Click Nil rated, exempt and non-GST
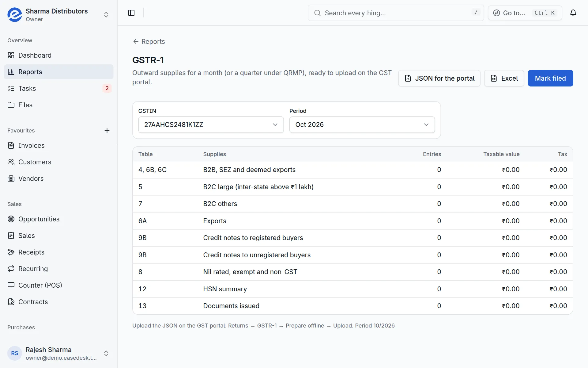The image size is (588, 368). [x=250, y=272]
